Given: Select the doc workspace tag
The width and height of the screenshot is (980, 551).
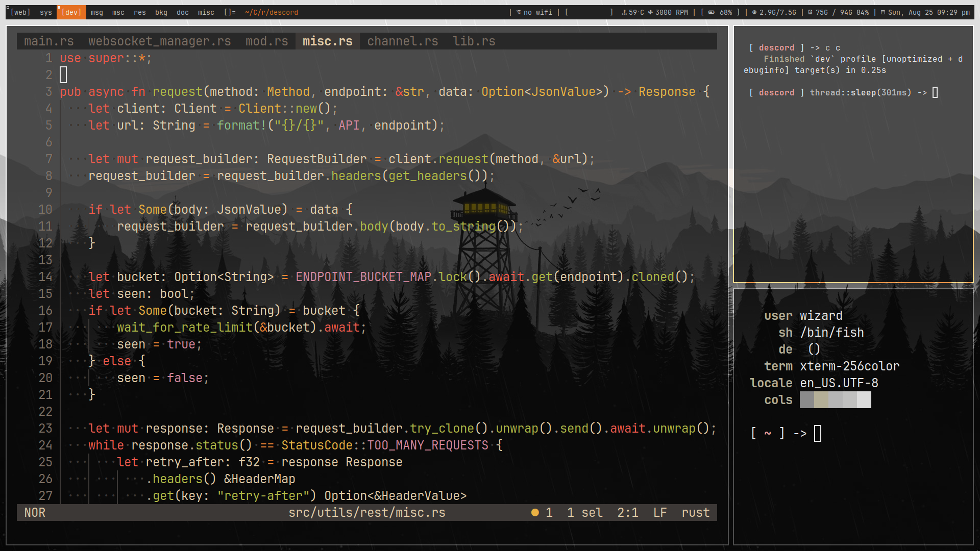Looking at the screenshot, I should coord(183,12).
